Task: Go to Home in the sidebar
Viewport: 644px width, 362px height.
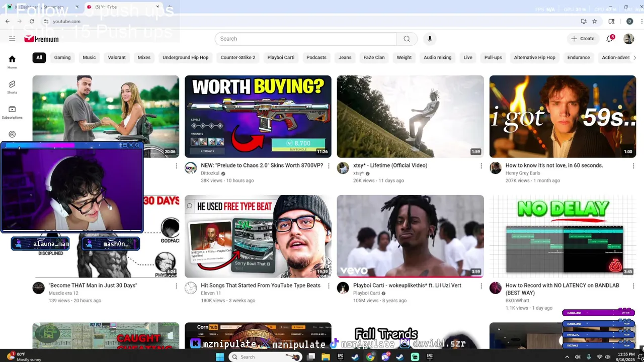Action: point(12,62)
